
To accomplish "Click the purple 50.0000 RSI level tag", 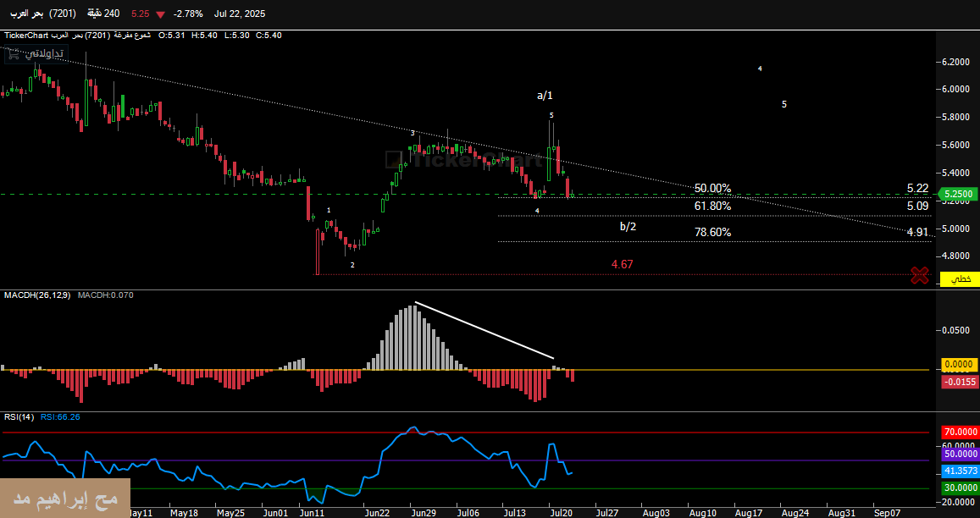I will point(960,454).
